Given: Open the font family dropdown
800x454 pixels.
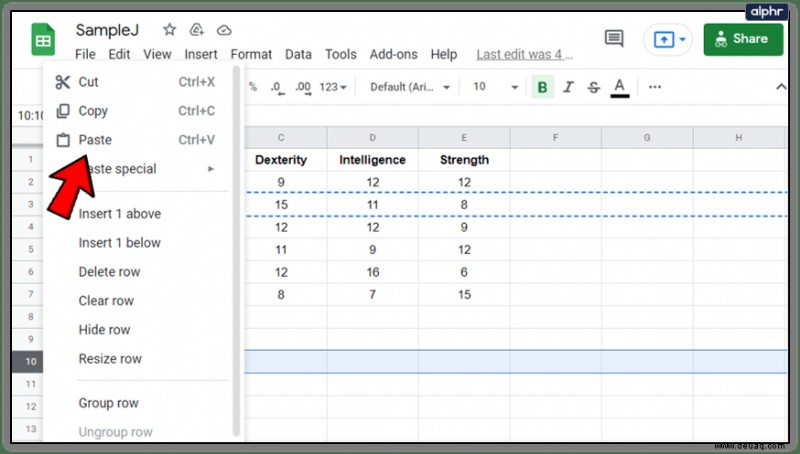Looking at the screenshot, I should (x=410, y=87).
